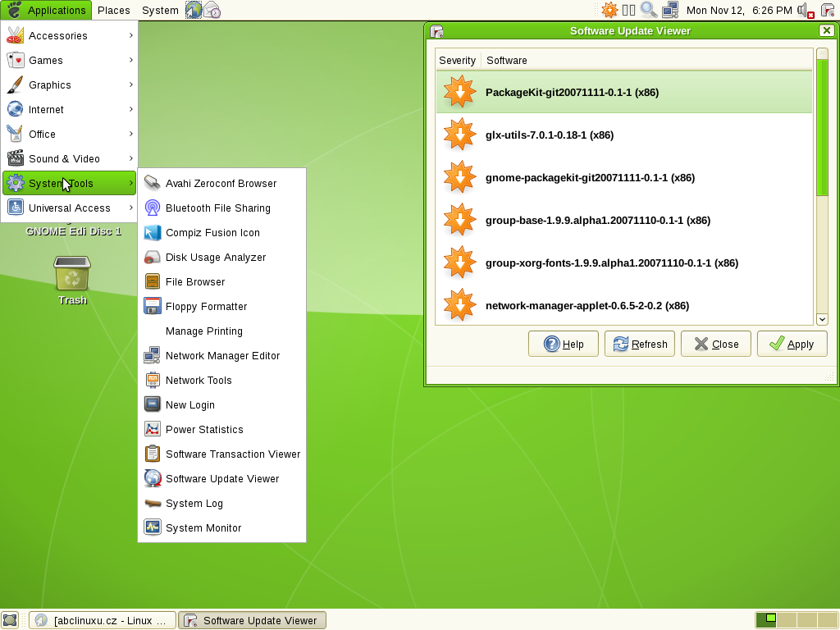Start Disk Usage Analyzer
Viewport: 840px width, 630px height.
221,257
